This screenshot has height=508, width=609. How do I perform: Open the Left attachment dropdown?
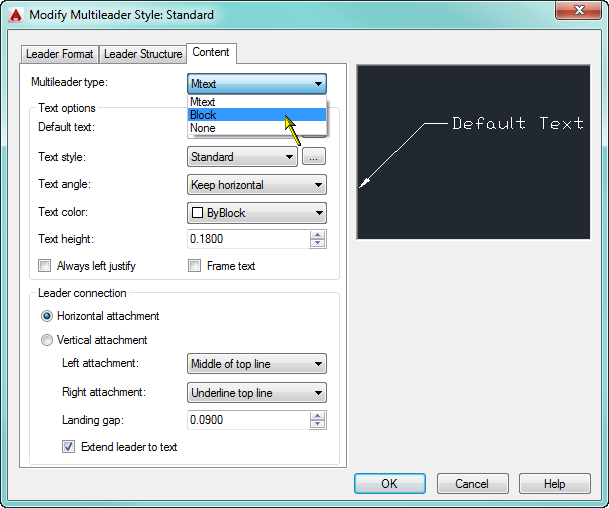click(x=257, y=364)
